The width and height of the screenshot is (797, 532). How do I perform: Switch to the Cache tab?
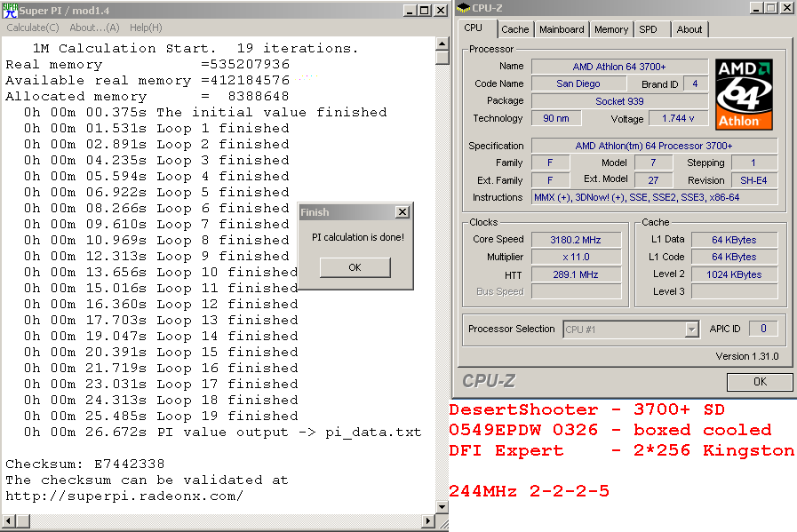[x=515, y=29]
